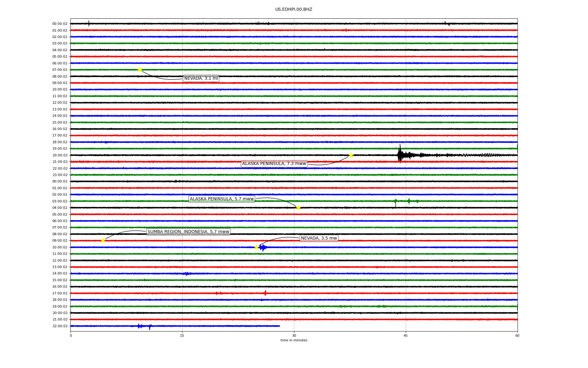
Task: Click the first 00:00:02 time label at top
Action: coord(60,24)
